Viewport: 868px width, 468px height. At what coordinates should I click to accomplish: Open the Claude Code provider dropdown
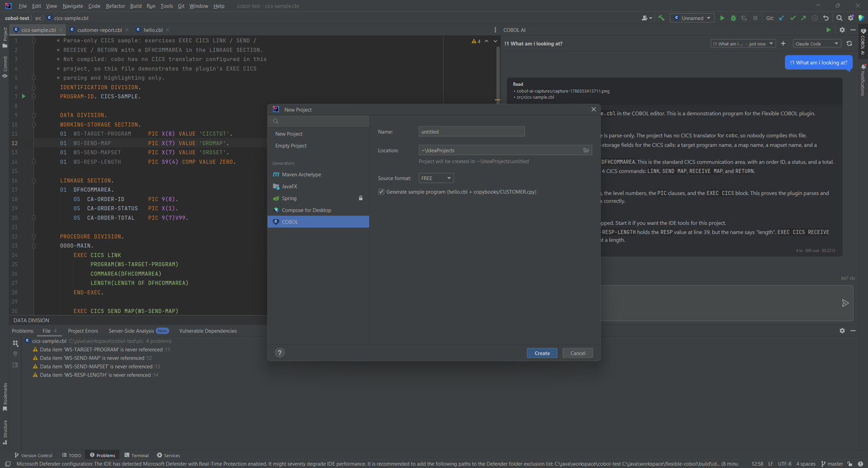click(817, 43)
